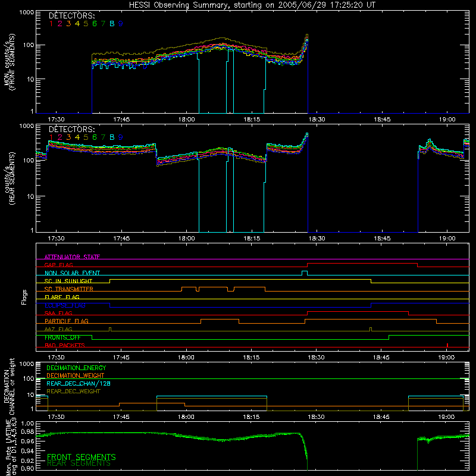Click detector 9 in front segments legend

click(x=121, y=24)
